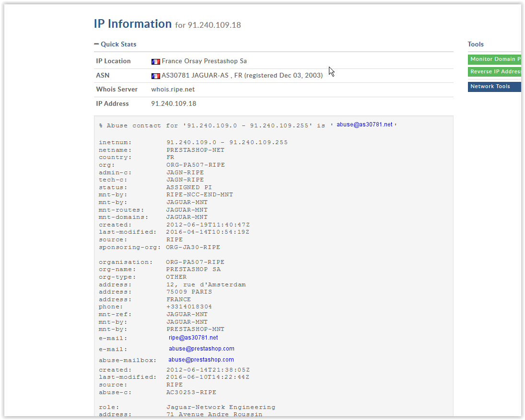
Task: Click role value Jaguar-Network Engineering
Action: tap(221, 407)
